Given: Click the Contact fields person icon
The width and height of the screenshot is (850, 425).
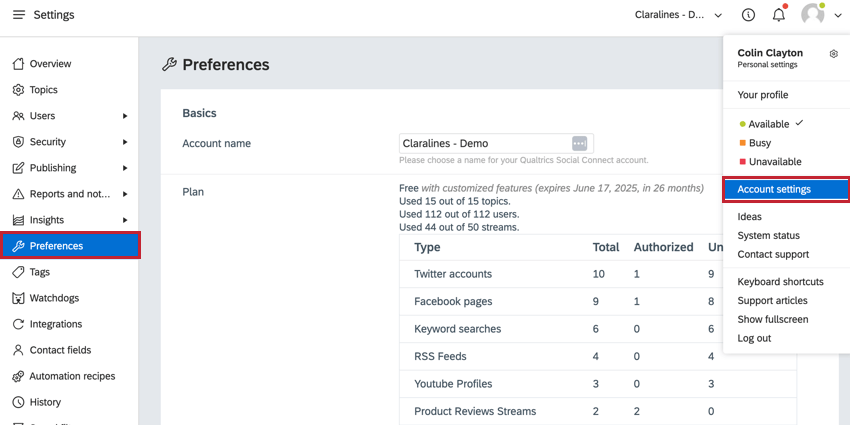Looking at the screenshot, I should [18, 350].
